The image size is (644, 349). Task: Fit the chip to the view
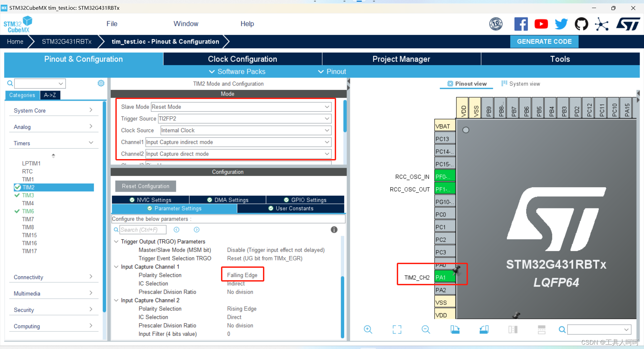(397, 330)
